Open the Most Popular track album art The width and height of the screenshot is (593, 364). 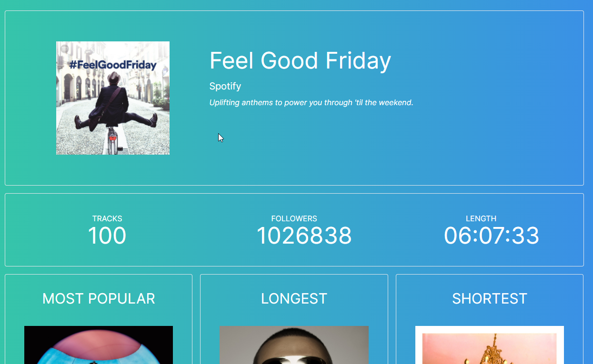coord(99,345)
